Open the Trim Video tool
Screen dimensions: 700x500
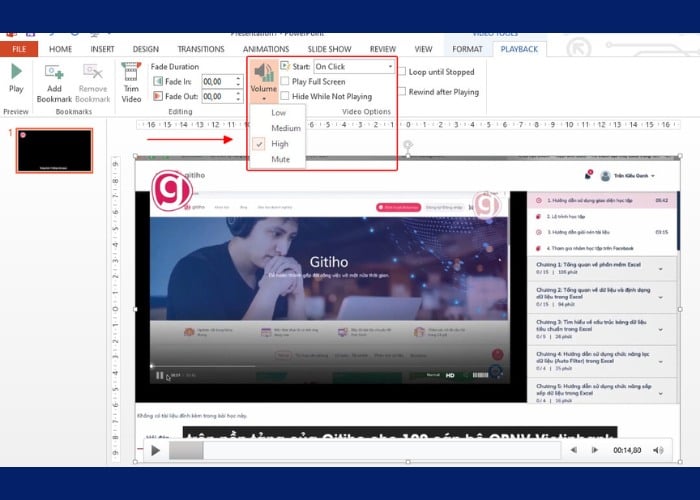click(x=131, y=73)
